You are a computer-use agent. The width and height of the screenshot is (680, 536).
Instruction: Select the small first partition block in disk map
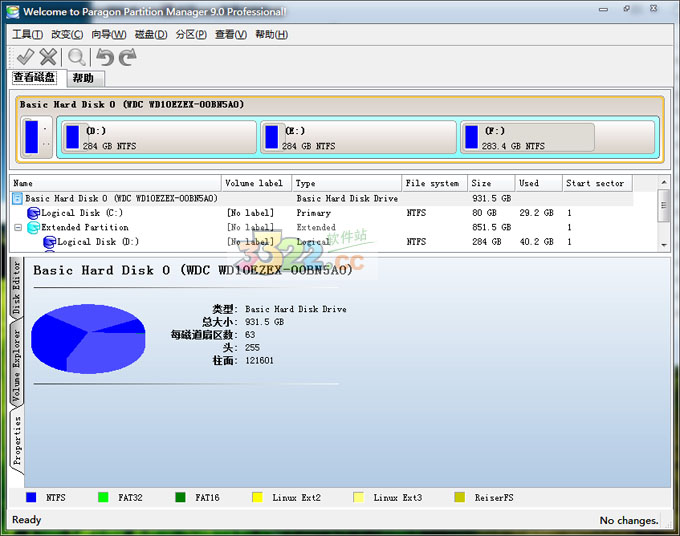37,137
